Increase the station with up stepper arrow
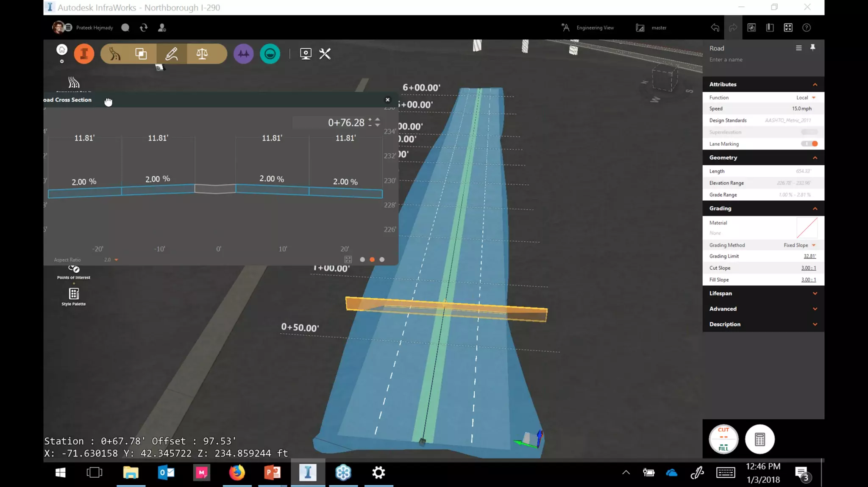 click(378, 120)
